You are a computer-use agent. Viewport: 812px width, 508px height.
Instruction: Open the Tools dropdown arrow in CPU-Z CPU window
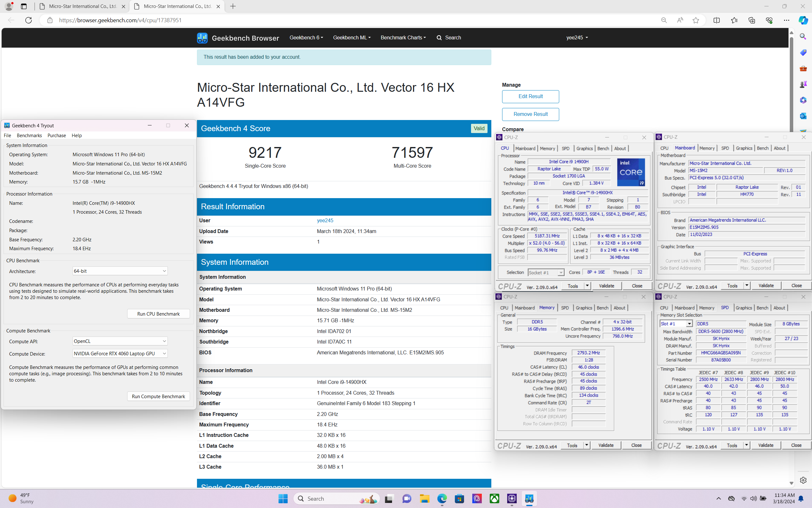coord(587,286)
